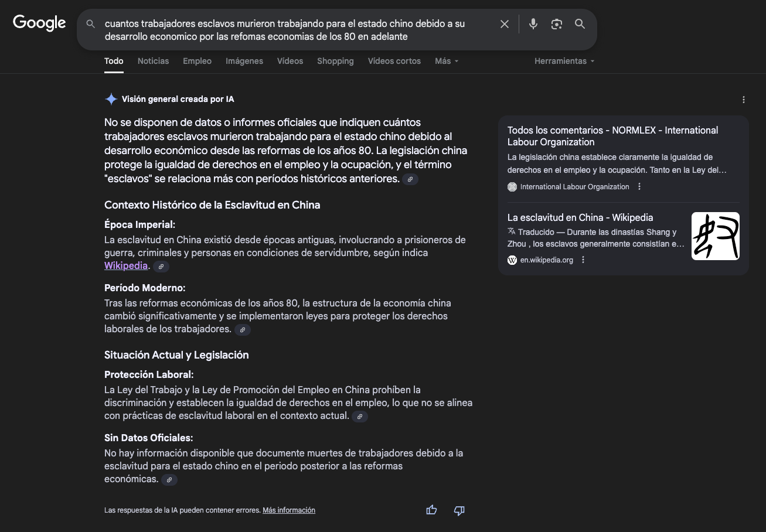This screenshot has width=766, height=532.
Task: Click the Chinese character Wikipedia thumbnail
Action: click(x=715, y=236)
